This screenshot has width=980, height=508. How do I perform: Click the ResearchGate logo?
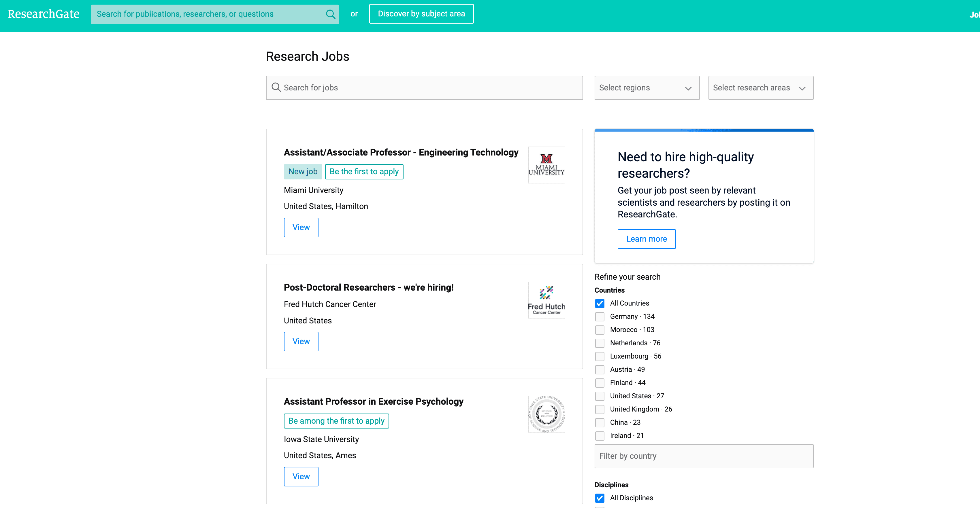point(43,14)
